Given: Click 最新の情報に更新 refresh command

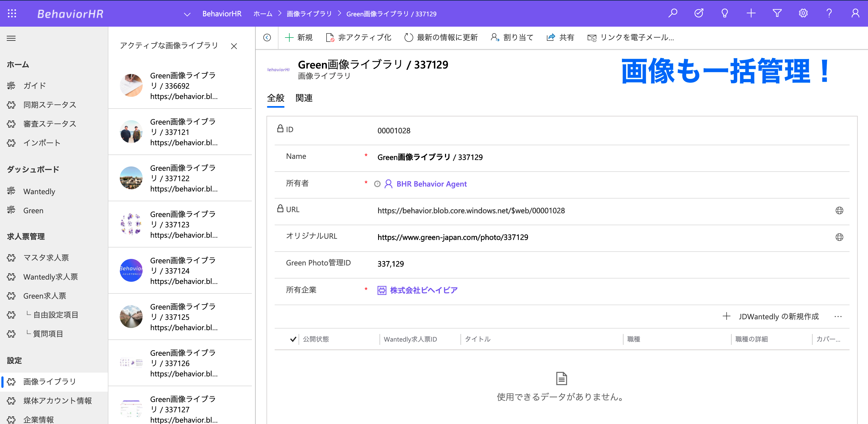Looking at the screenshot, I should pos(441,38).
